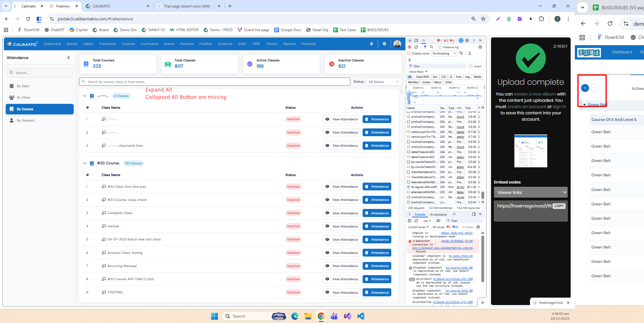Open the Custom levels dropdown
Viewport: 644px width, 323px height.
click(x=418, y=227)
